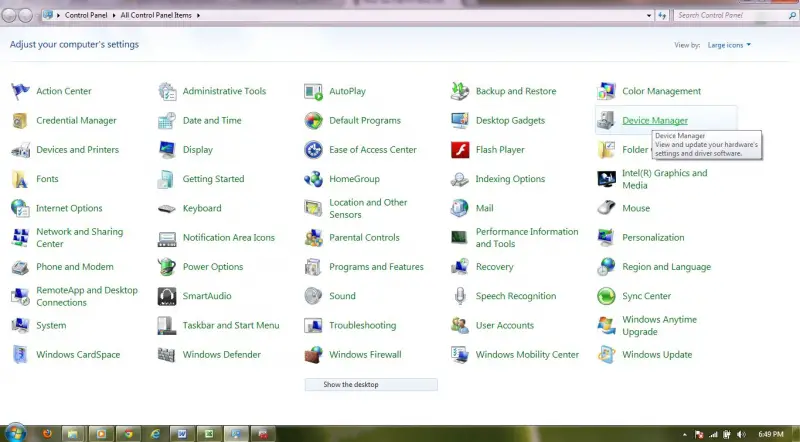Expand the arrow after All Control Panel Items
This screenshot has width=800, height=442.
pos(198,15)
